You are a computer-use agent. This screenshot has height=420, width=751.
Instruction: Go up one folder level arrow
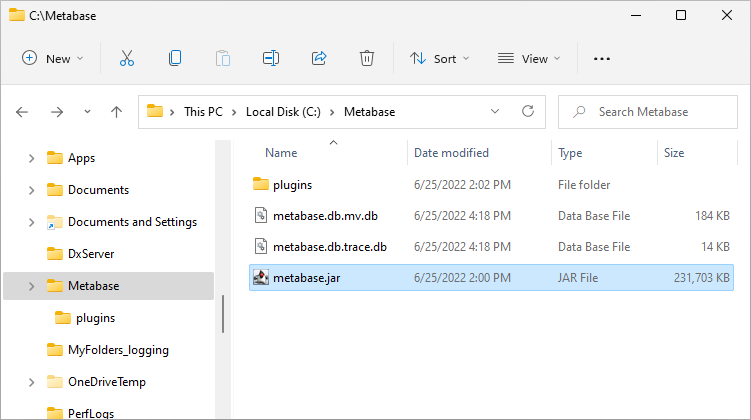pos(116,112)
